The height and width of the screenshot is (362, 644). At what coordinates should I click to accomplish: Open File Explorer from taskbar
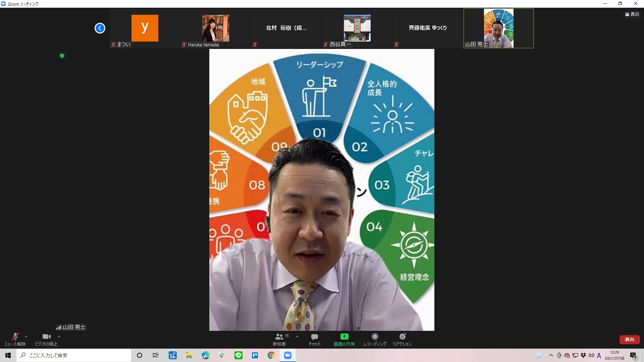(x=189, y=355)
